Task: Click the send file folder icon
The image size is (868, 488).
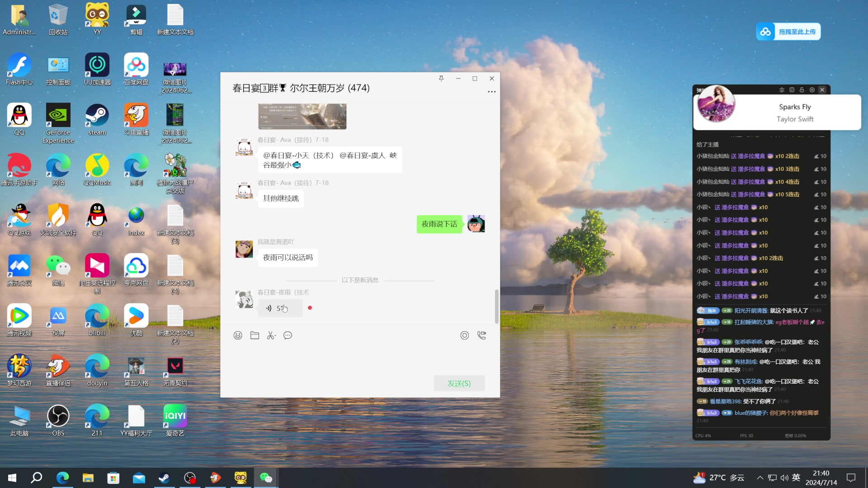Action: pos(255,335)
